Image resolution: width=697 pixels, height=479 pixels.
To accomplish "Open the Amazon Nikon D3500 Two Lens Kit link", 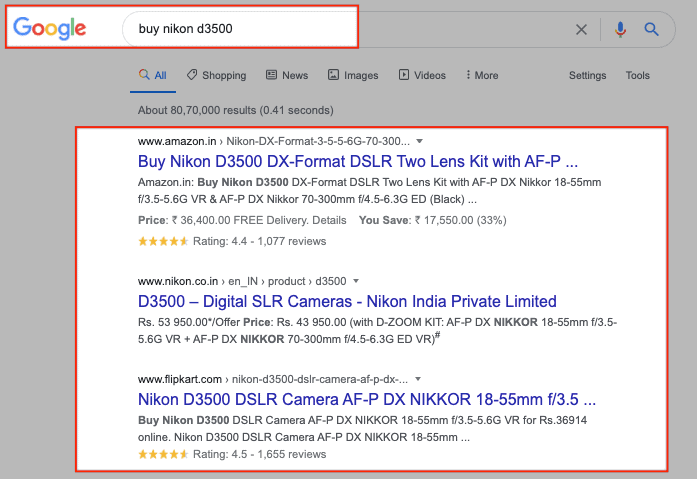I will [x=358, y=161].
